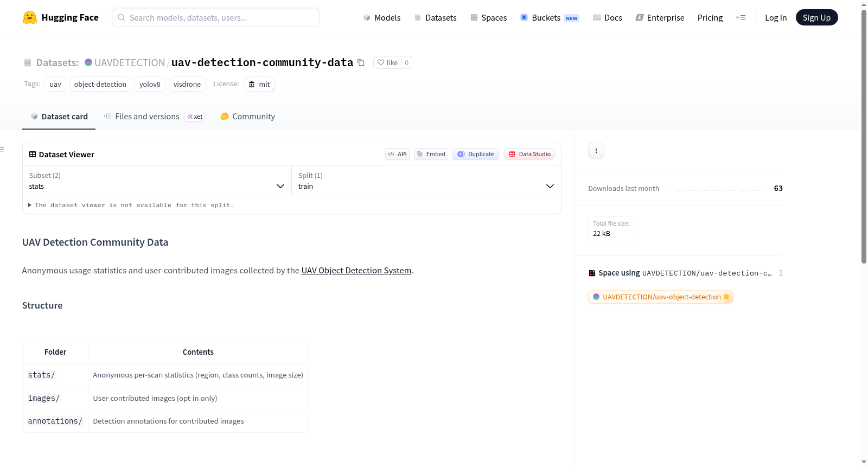Click the Space icon next to 'Space using'
868x467 pixels.
click(592, 273)
